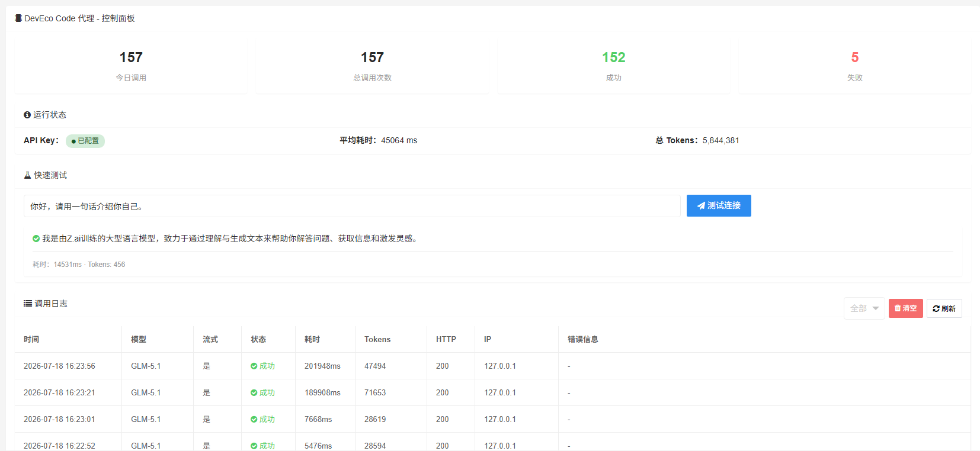Click the 测试连接 button

(719, 205)
